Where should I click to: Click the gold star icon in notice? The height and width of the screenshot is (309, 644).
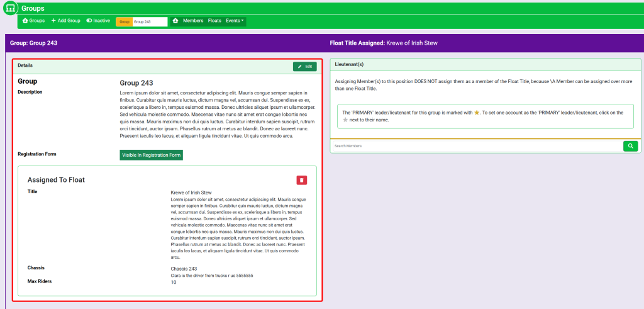(477, 113)
